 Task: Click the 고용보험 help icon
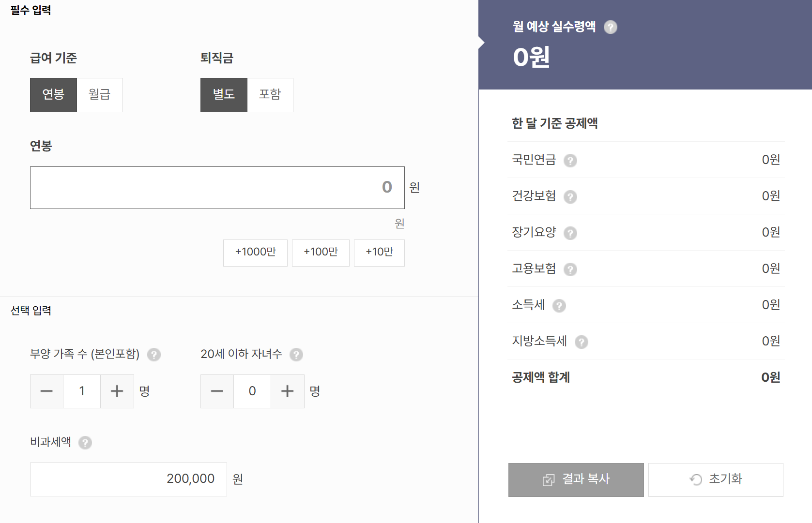(x=570, y=269)
